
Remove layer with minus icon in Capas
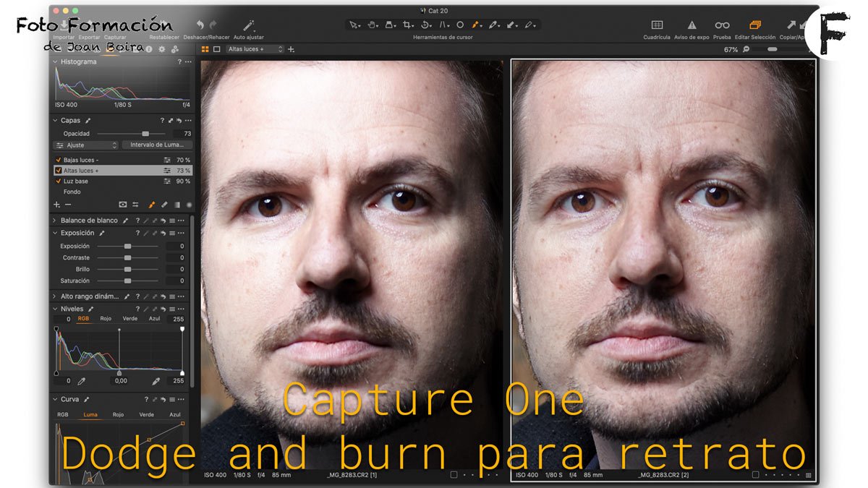pyautogui.click(x=68, y=205)
